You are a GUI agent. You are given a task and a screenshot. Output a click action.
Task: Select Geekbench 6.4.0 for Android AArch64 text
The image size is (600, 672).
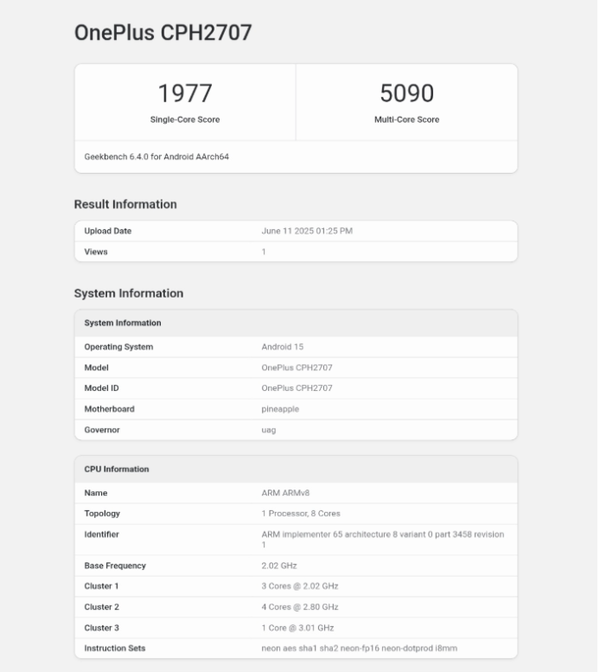[x=156, y=157]
